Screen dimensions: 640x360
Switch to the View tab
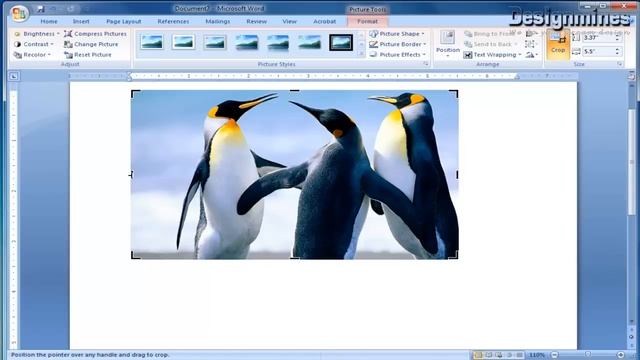[289, 21]
